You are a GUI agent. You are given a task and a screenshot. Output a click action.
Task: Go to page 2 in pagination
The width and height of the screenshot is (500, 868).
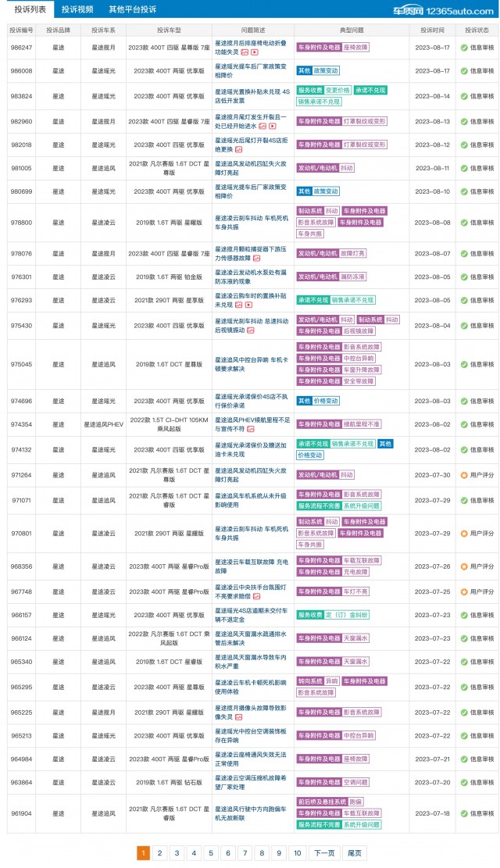click(x=160, y=852)
